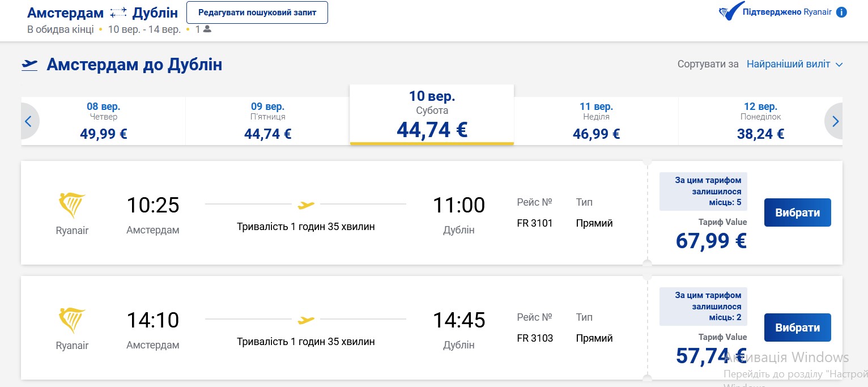
Task: Click the airplane icon beside Амстердам до Дублін
Action: click(x=29, y=65)
